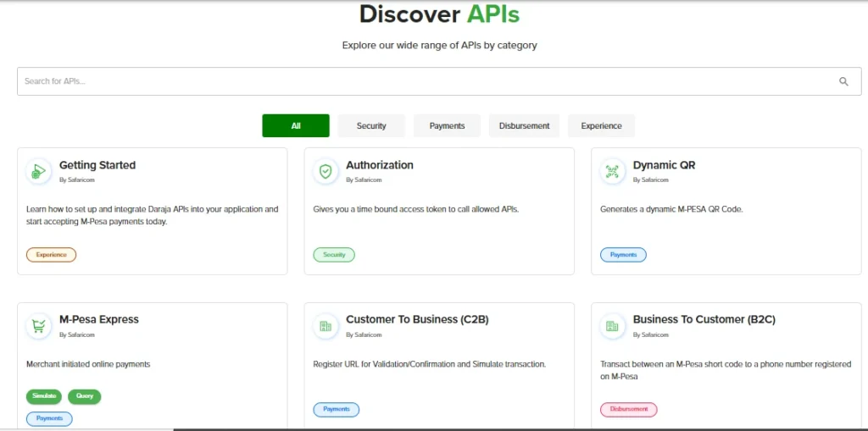
Task: Filter APIs by Security category
Action: click(x=371, y=125)
